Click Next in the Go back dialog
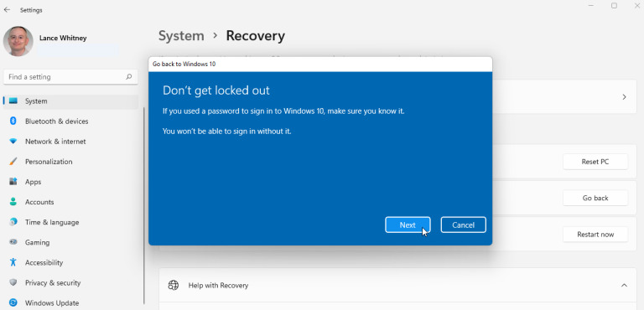Image resolution: width=644 pixels, height=310 pixels. click(408, 225)
